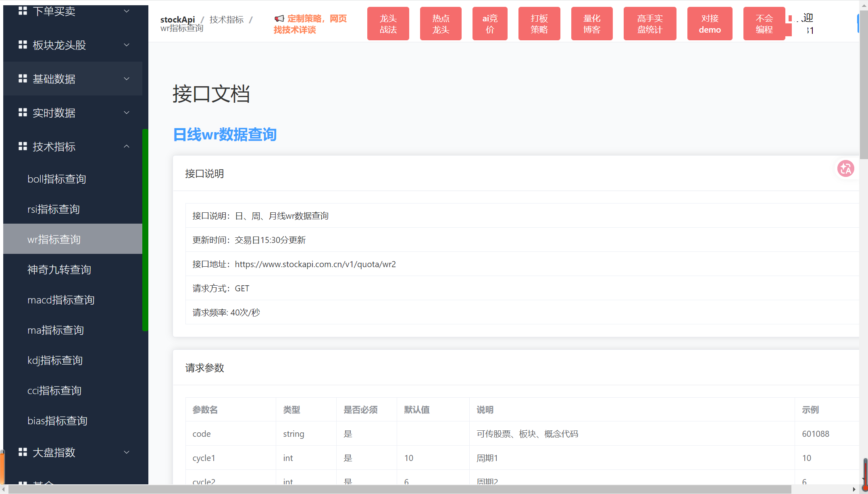Select boll指标查询 in the sidebar
The width and height of the screenshot is (868, 494).
(x=56, y=179)
